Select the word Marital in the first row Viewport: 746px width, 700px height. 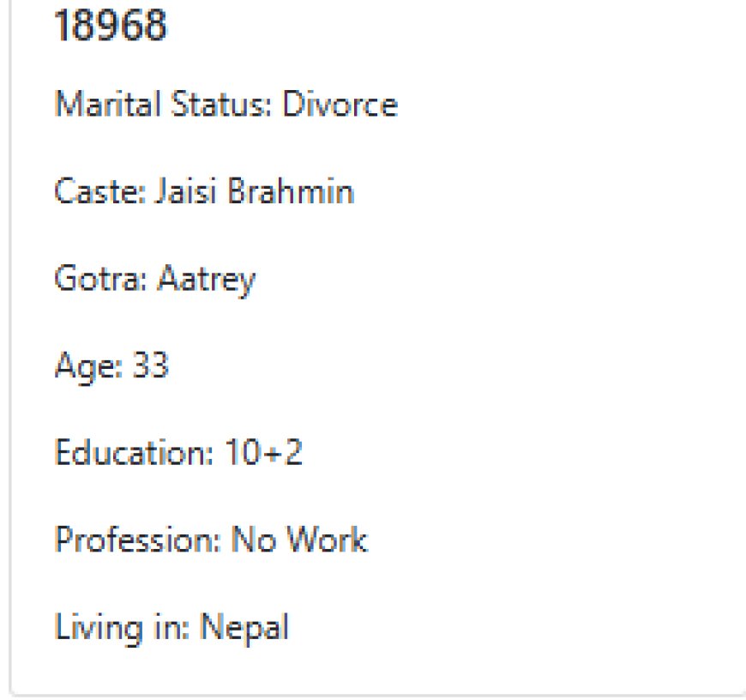click(107, 103)
